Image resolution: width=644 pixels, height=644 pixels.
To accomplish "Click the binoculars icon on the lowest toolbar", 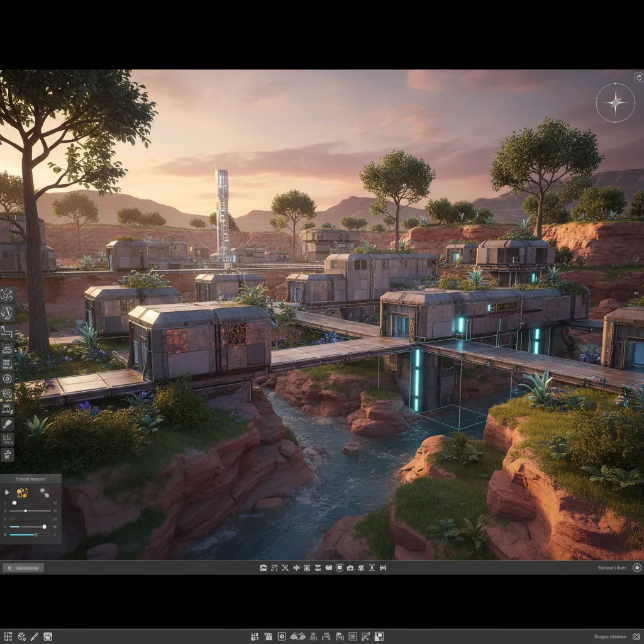I will (297, 636).
